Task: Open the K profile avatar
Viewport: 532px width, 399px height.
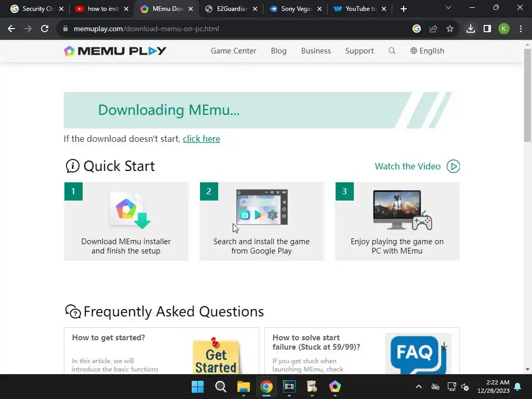Action: [504, 29]
